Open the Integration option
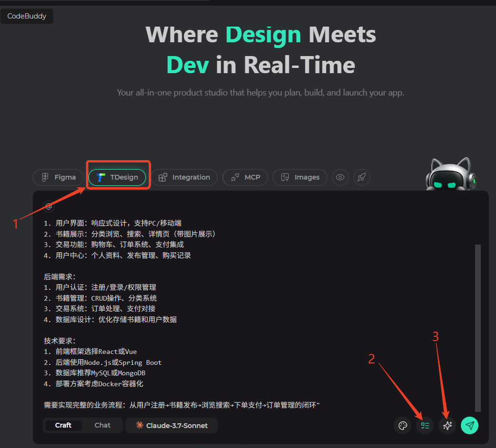This screenshot has height=448, width=496. [x=184, y=177]
